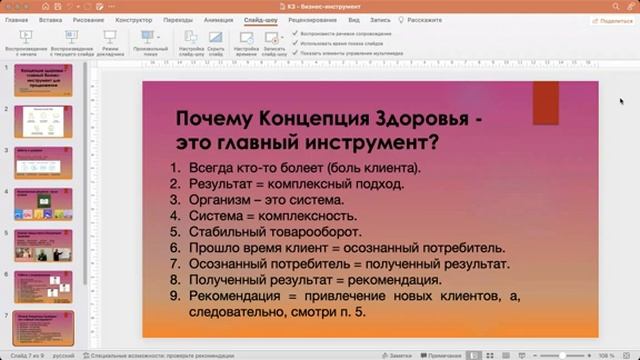The width and height of the screenshot is (640, 360).
Task: Click Воспроизведение с текущего слайда icon
Action: coord(72,37)
